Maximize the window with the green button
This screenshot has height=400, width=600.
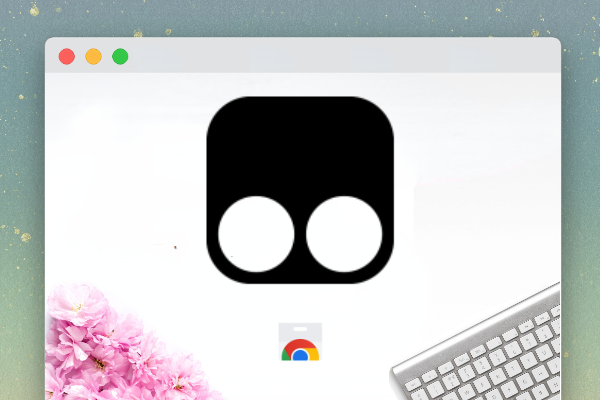120,56
